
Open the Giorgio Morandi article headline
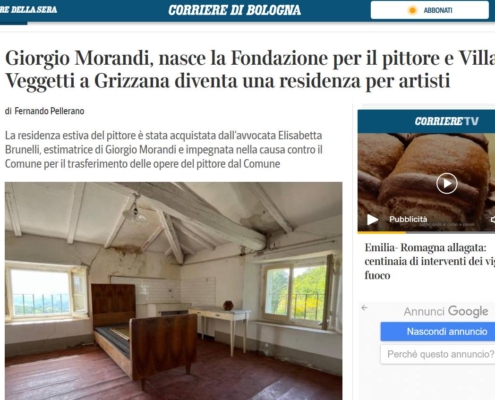click(250, 69)
